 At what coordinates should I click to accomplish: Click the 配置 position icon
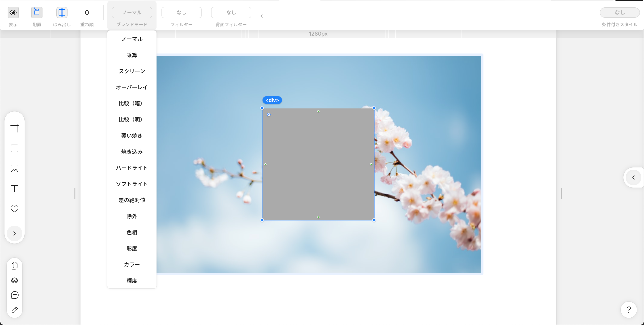(x=37, y=13)
